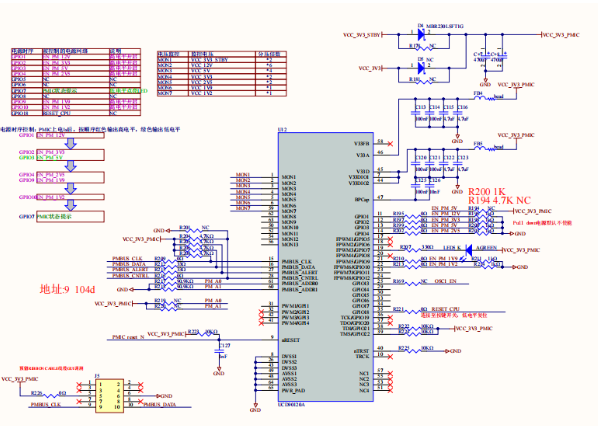The width and height of the screenshot is (598, 426).
Task: Click GND symbol below the U12 DVSS pins
Action: tap(255, 407)
